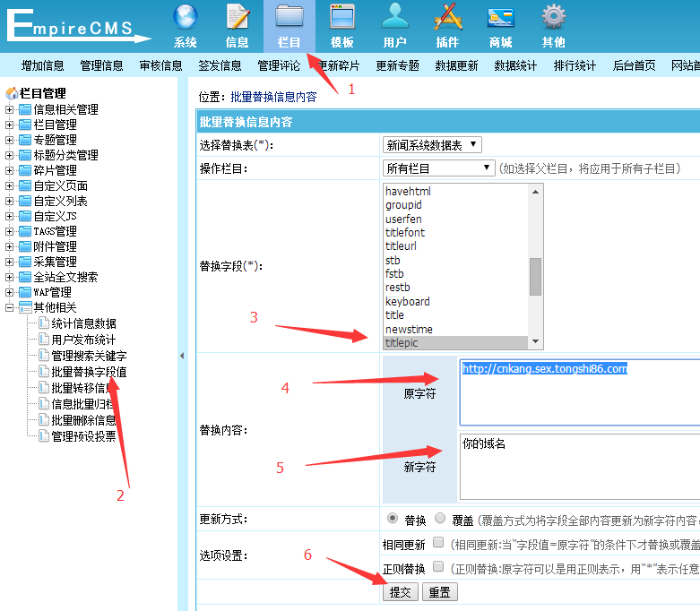Follow the 批量替换信息内容 breadcrumb link
The image size is (700, 611).
click(273, 97)
